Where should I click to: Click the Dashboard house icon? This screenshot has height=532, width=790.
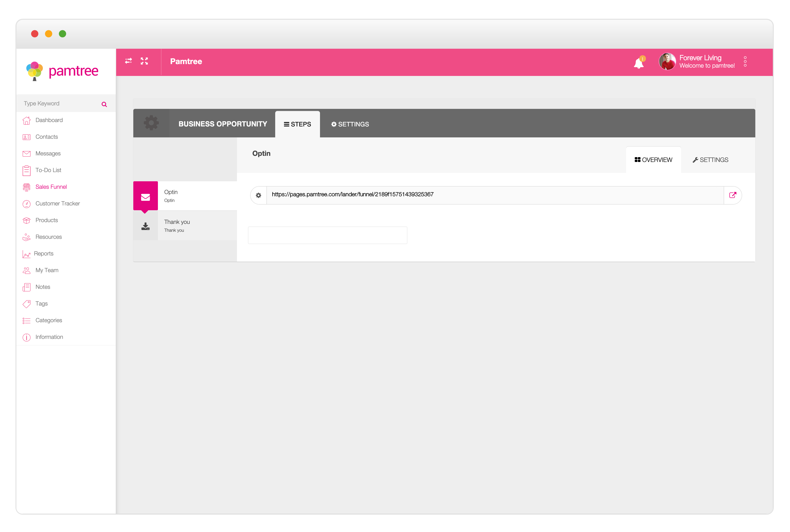click(27, 120)
